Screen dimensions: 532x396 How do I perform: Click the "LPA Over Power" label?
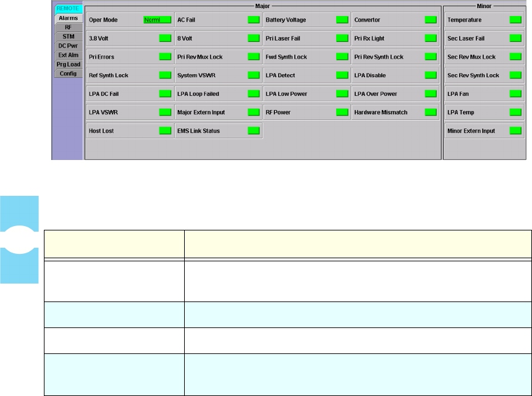(x=376, y=94)
